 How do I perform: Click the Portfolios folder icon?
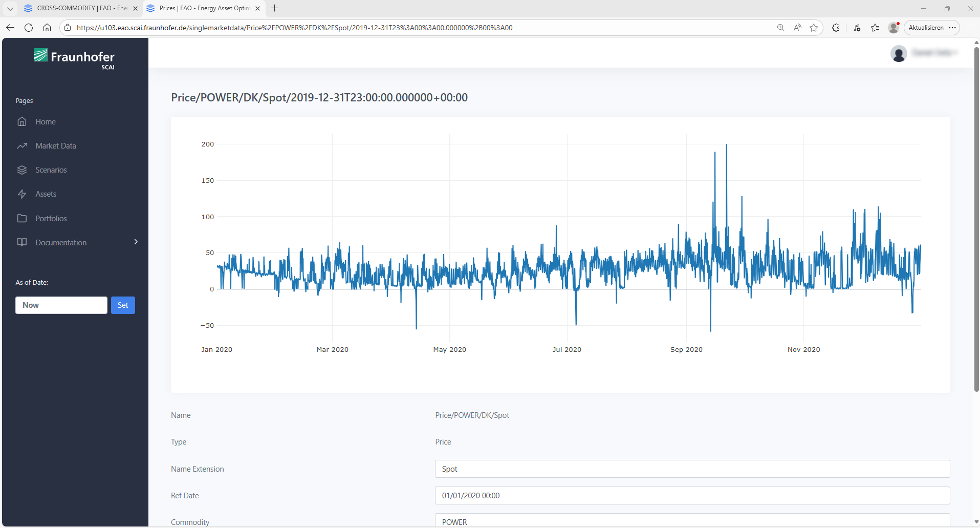22,218
